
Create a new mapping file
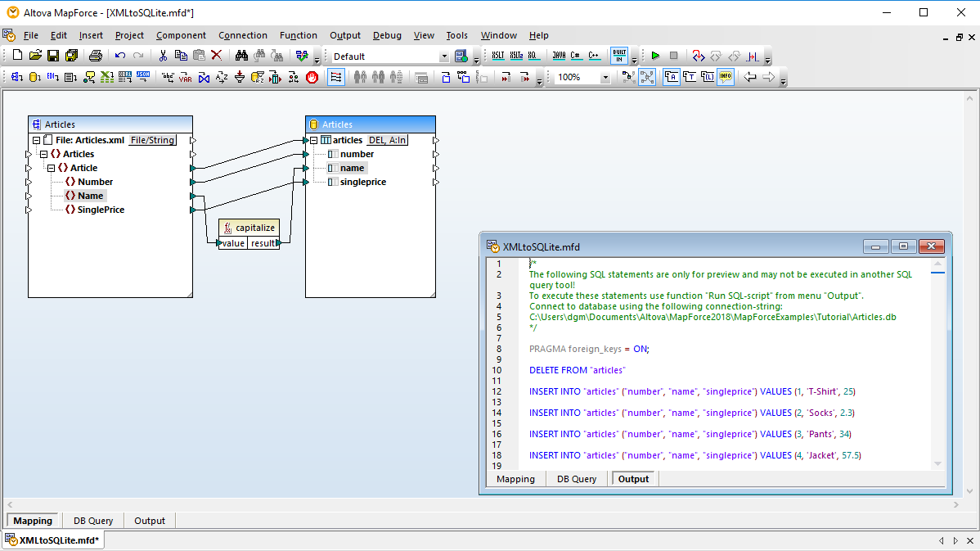(17, 56)
